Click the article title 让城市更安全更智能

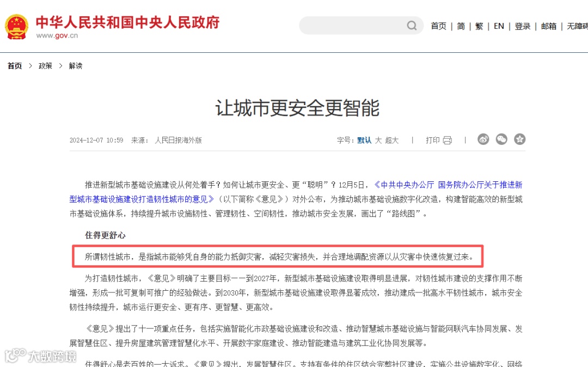click(x=297, y=108)
